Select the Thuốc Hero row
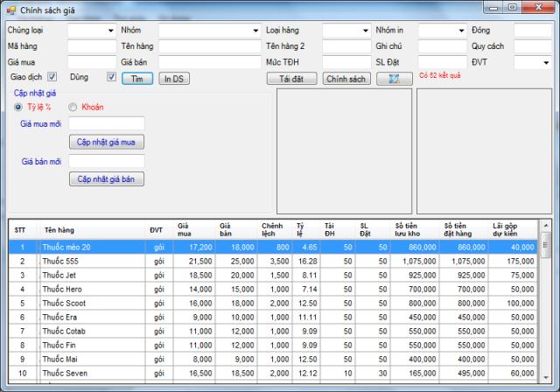This screenshot has height=392, width=560. click(x=273, y=289)
